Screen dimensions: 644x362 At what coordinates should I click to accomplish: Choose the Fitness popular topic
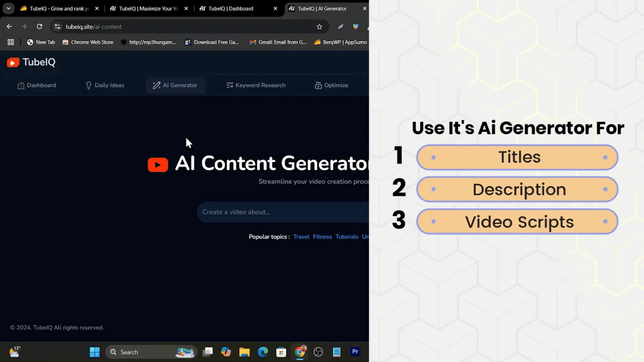coord(322,237)
